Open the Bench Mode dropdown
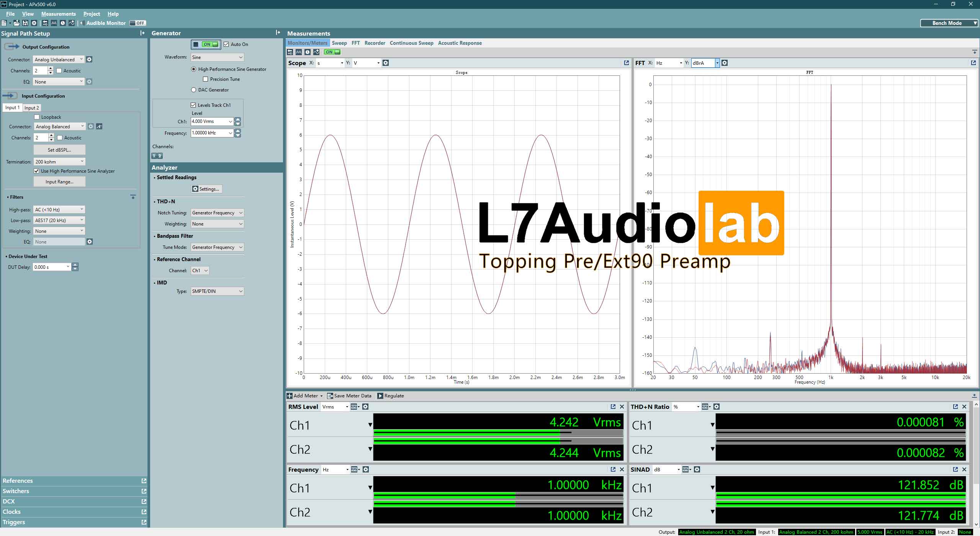The width and height of the screenshot is (980, 536). point(949,23)
